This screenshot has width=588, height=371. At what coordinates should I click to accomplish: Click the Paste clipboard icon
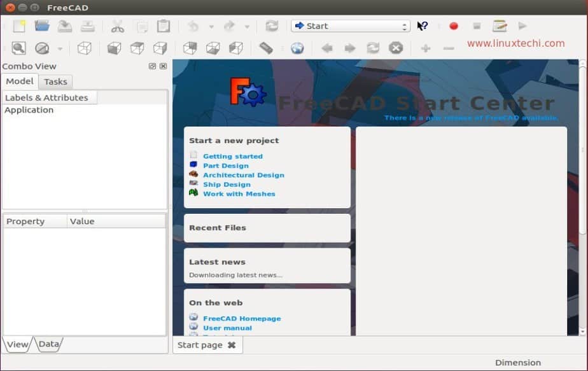pyautogui.click(x=164, y=26)
